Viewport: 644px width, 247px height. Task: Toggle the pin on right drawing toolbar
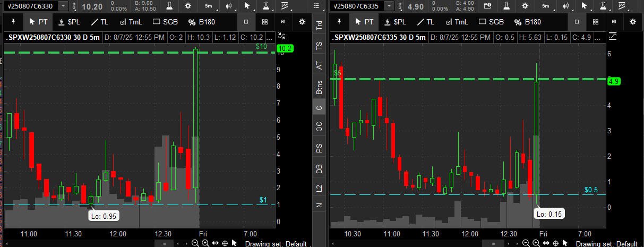(339, 22)
